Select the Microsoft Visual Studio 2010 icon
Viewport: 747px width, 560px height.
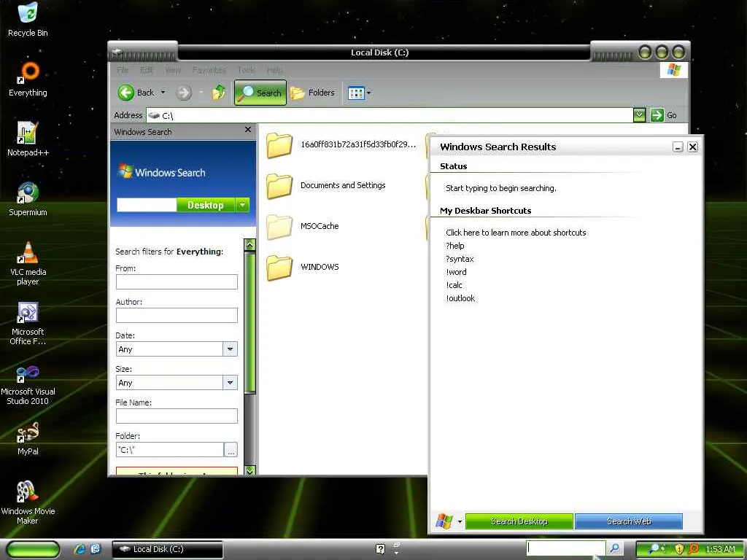28,384
